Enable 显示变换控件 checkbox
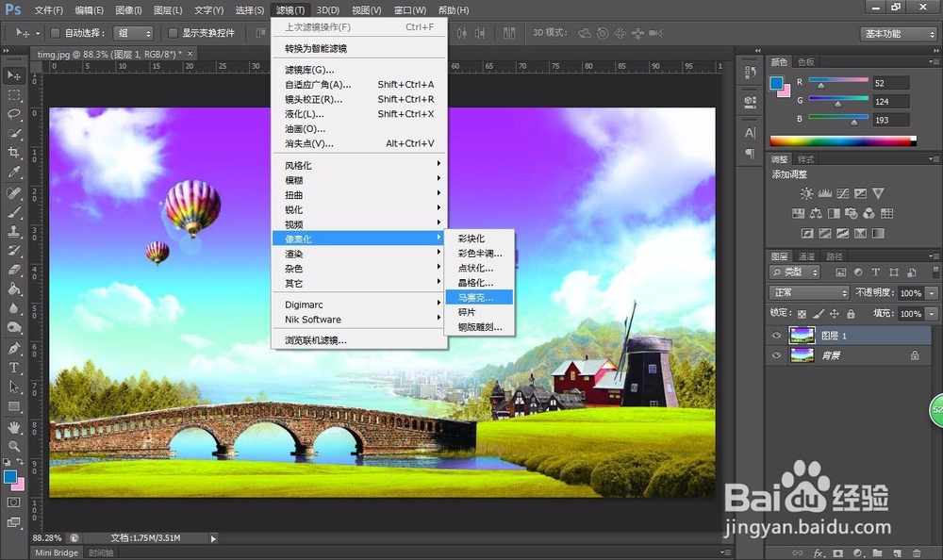The width and height of the screenshot is (943, 560). tap(173, 33)
